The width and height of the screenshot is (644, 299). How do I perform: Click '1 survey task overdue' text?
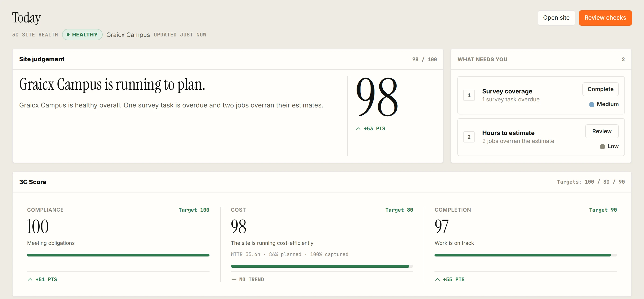(511, 100)
